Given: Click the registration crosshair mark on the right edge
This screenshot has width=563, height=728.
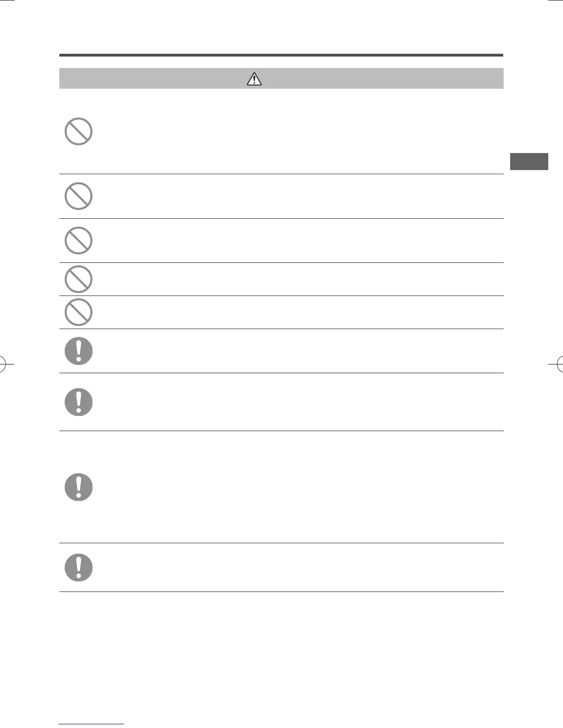Looking at the screenshot, I should coord(557,364).
